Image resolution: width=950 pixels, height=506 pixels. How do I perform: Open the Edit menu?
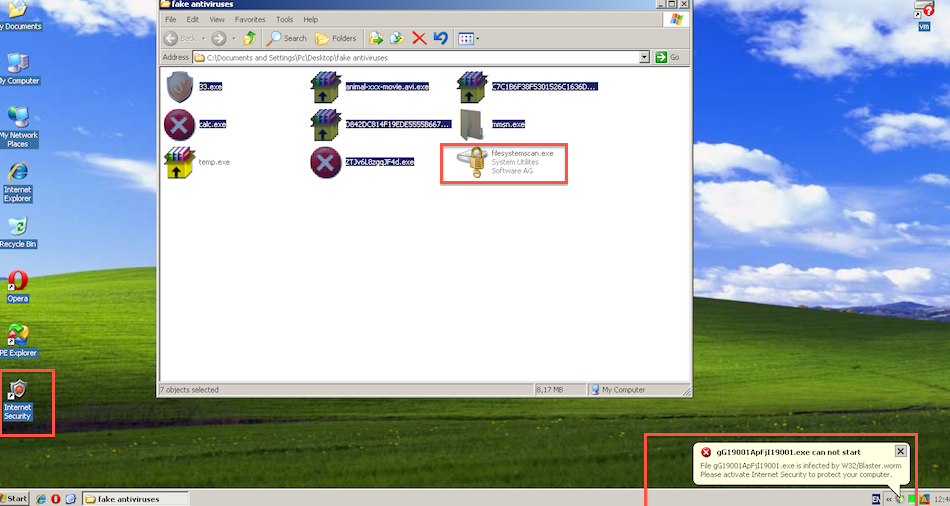point(192,19)
